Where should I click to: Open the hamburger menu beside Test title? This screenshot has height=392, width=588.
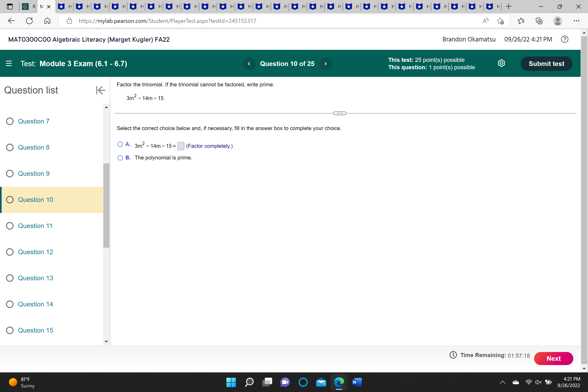click(x=9, y=63)
